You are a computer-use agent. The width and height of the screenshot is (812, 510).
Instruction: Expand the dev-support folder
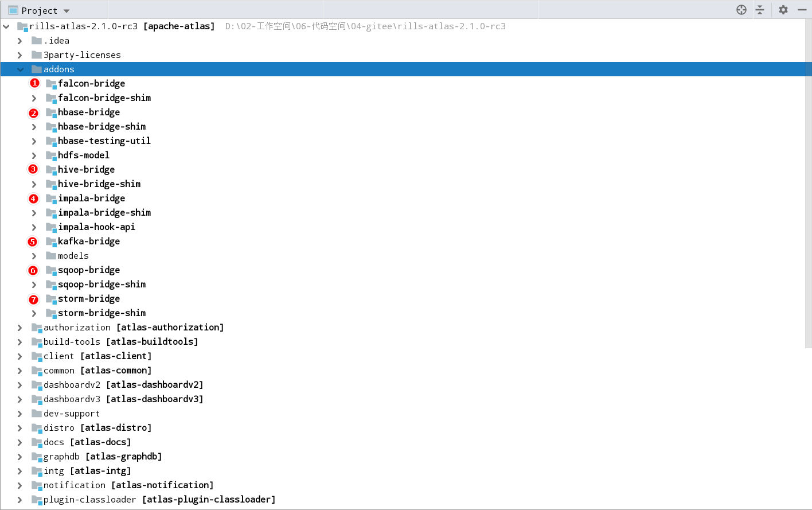tap(20, 414)
